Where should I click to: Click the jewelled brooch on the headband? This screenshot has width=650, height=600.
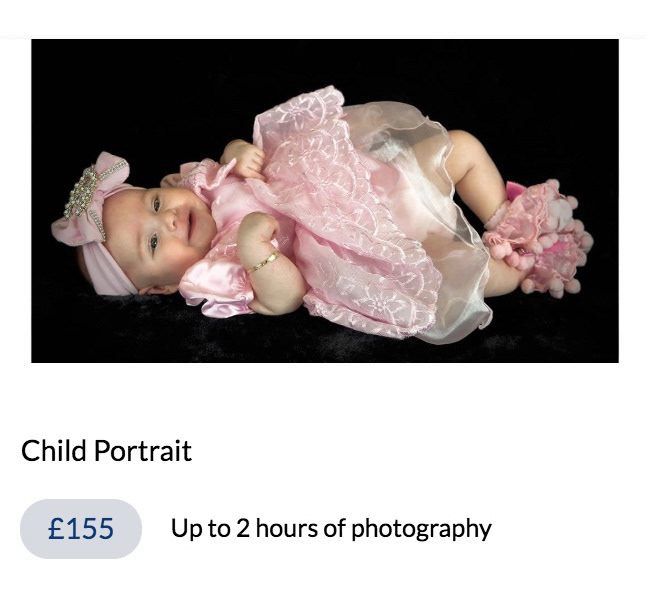tap(83, 191)
